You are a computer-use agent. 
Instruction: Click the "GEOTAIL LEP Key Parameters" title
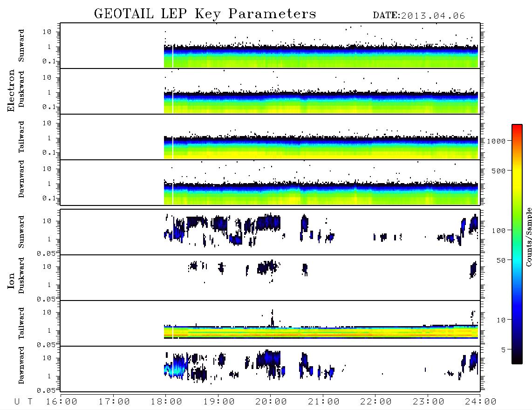tap(205, 14)
